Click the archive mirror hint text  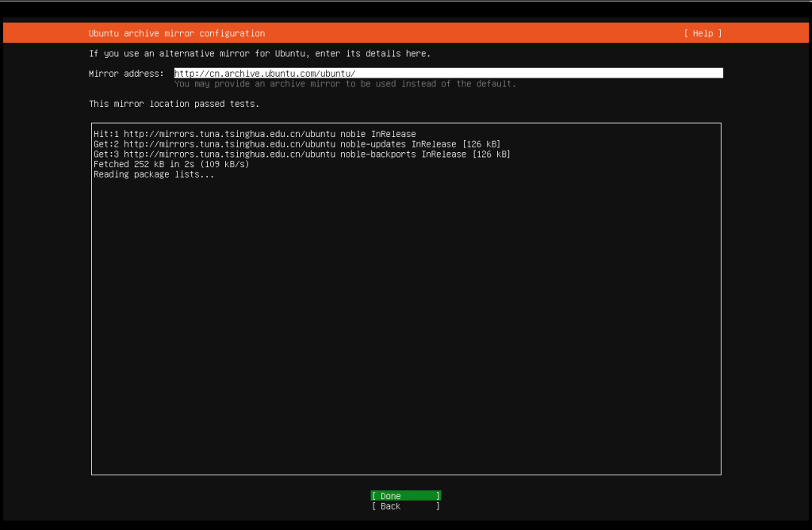(345, 83)
